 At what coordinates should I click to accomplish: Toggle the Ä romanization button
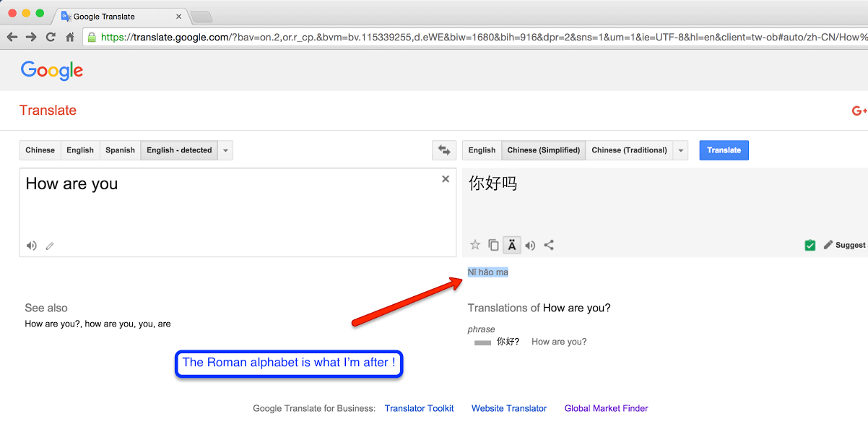[512, 245]
